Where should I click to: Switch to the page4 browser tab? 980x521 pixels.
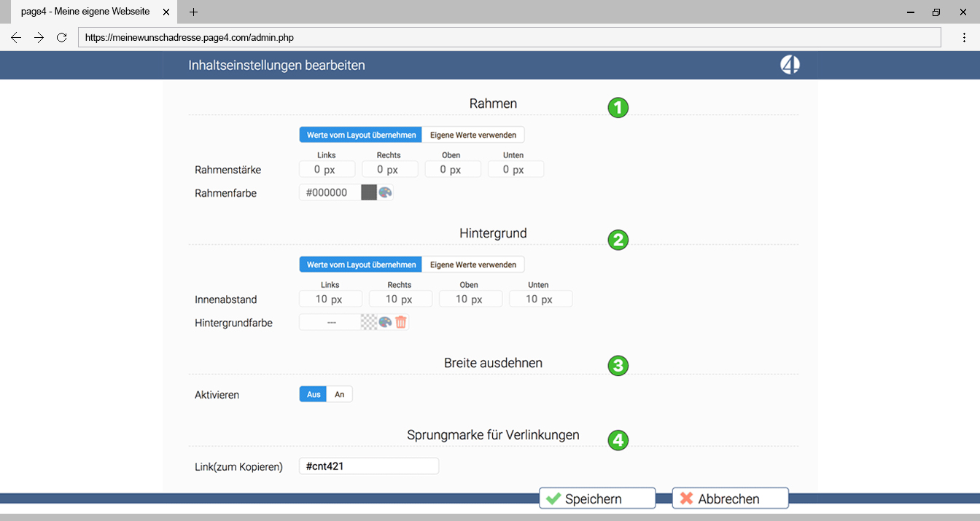87,12
